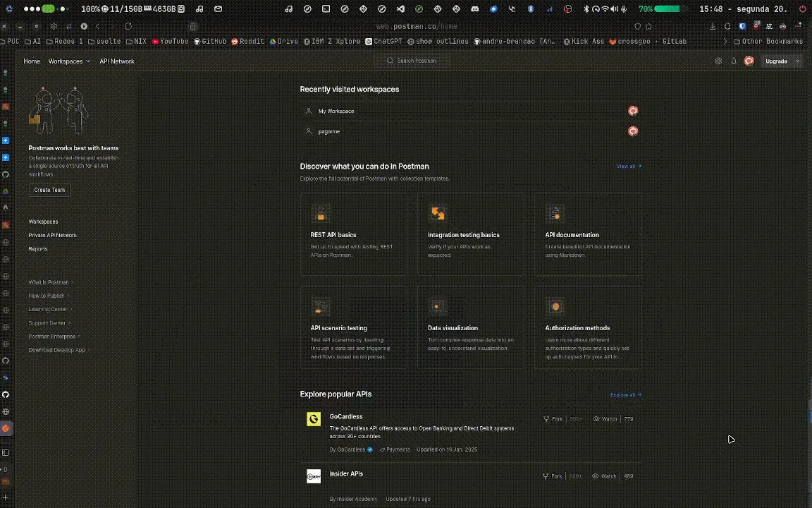Open Reports in left panel
Image resolution: width=812 pixels, height=508 pixels.
pos(38,248)
